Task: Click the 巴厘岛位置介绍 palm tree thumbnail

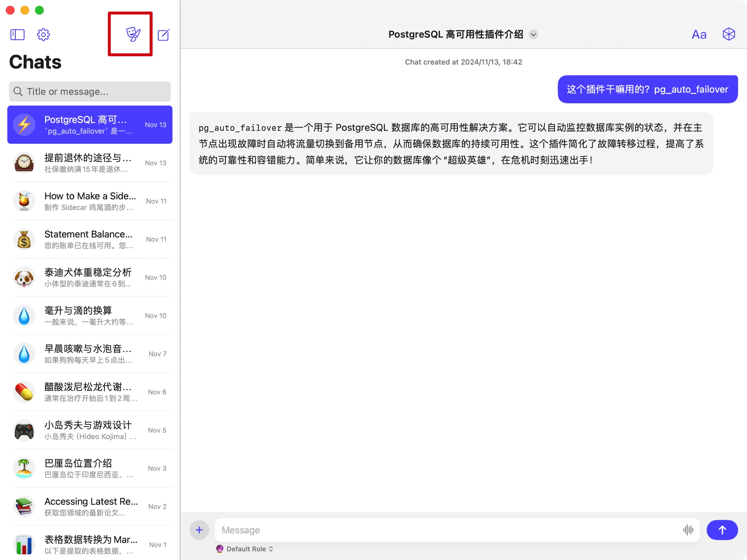Action: pos(24,468)
